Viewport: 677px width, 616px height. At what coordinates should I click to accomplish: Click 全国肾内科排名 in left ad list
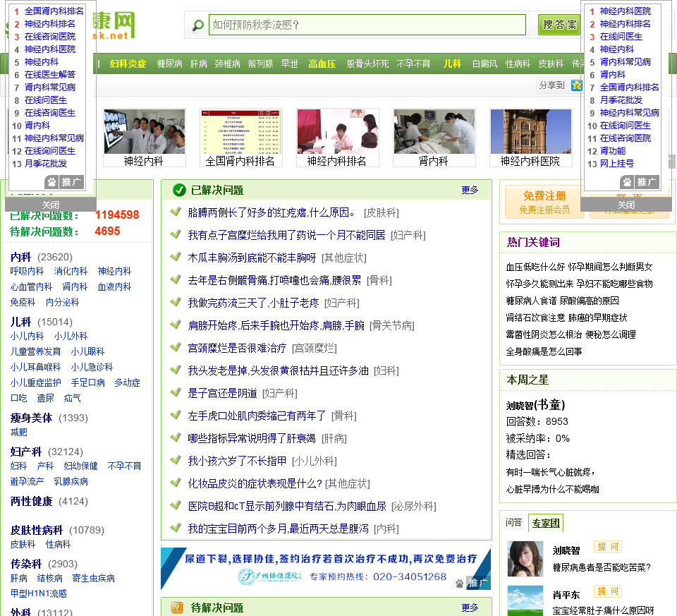[54, 11]
